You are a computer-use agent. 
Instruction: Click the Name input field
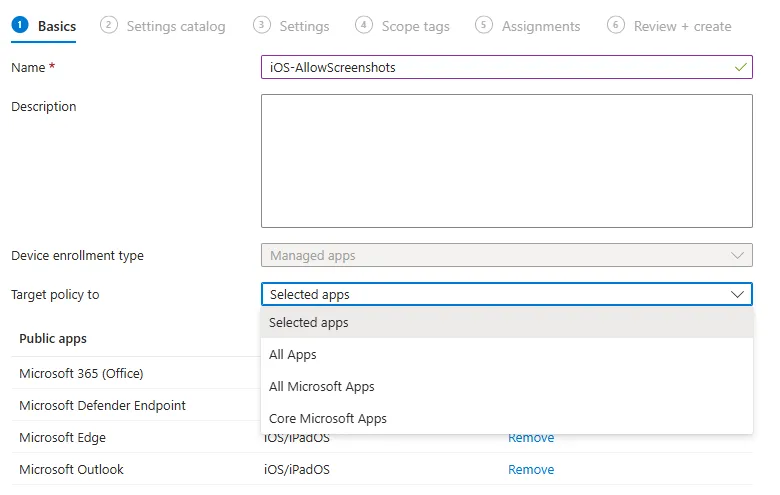[506, 67]
